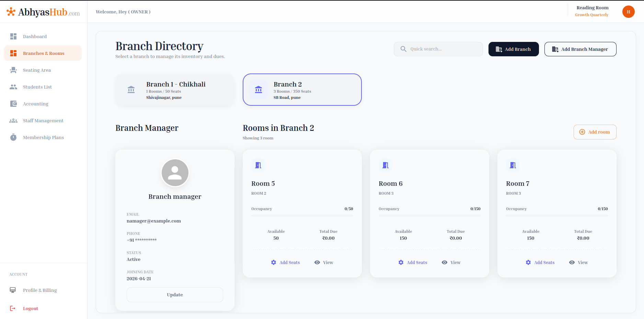
Task: Open the Students List page
Action: click(37, 87)
